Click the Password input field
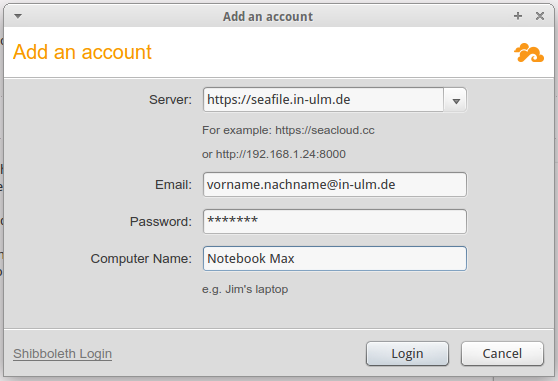The height and width of the screenshot is (381, 558). point(335,222)
